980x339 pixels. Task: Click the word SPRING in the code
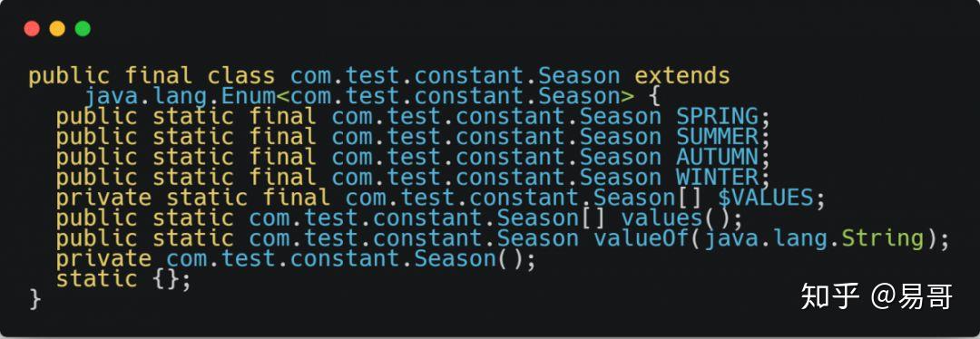pyautogui.click(x=717, y=117)
